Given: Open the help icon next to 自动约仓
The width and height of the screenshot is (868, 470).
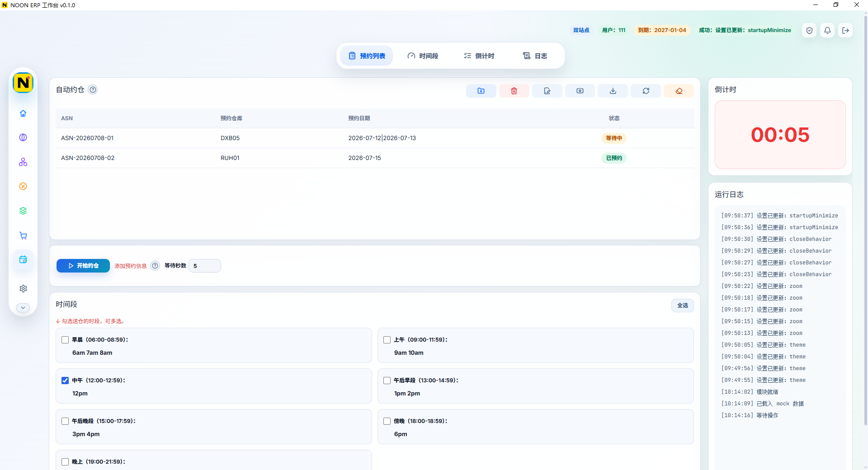Looking at the screenshot, I should (93, 89).
